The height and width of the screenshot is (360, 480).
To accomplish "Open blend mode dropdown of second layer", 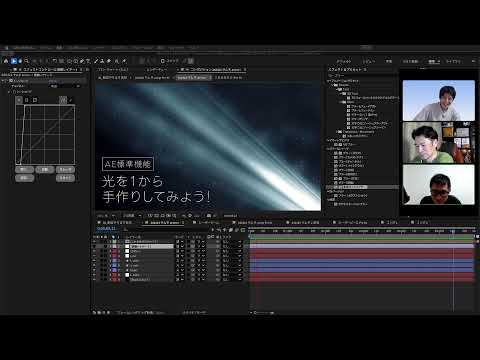I will point(180,246).
